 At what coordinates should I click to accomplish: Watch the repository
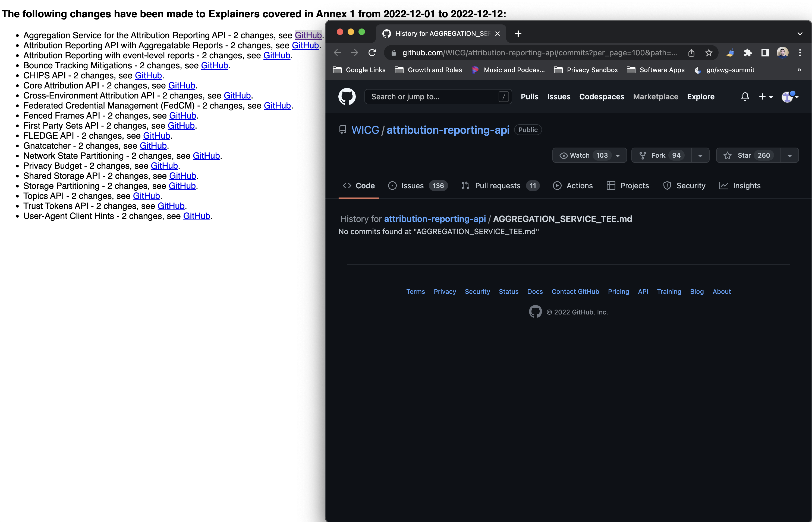pyautogui.click(x=580, y=155)
